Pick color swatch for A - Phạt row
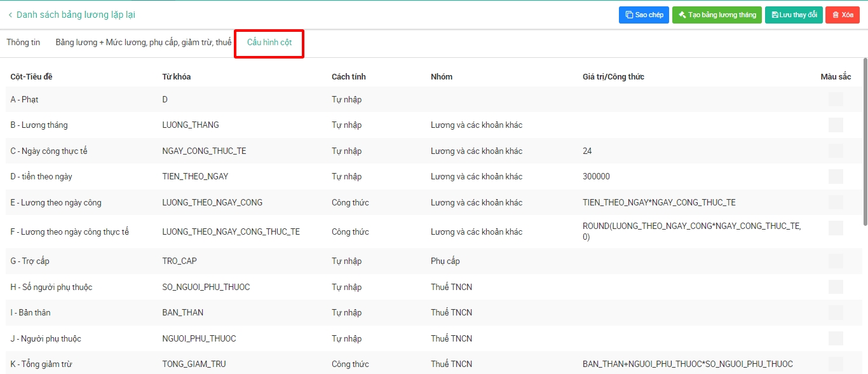The width and height of the screenshot is (868, 374). coord(836,99)
